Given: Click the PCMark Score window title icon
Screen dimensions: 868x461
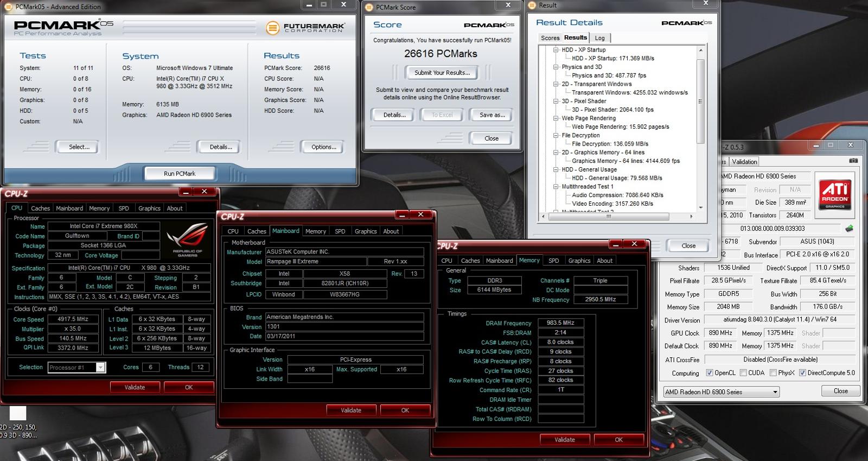Looking at the screenshot, I should [x=369, y=7].
